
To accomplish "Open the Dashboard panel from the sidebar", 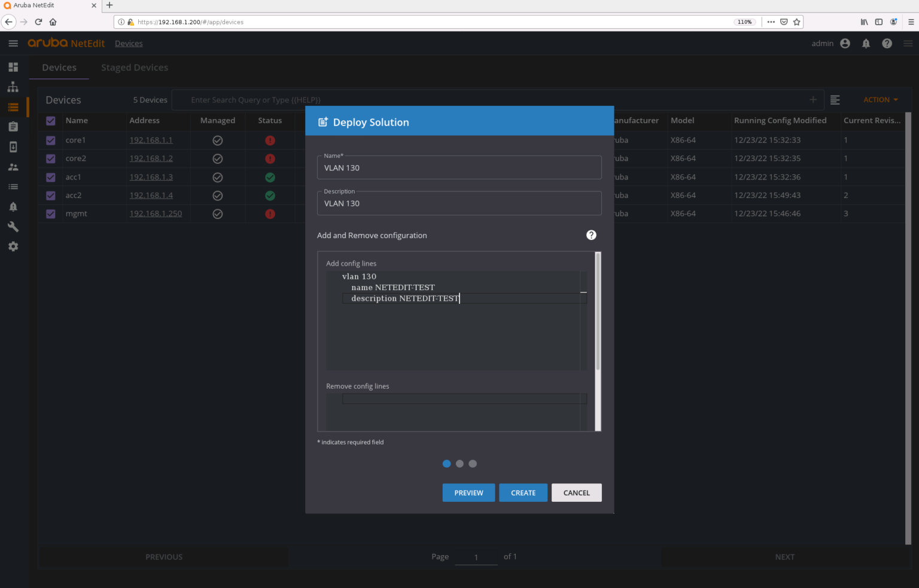I will pyautogui.click(x=13, y=66).
